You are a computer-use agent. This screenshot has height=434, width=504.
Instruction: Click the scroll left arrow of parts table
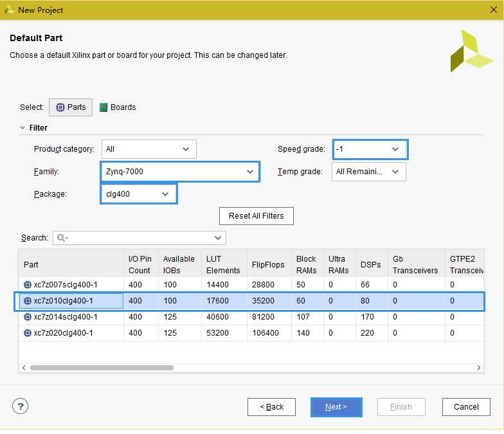[x=24, y=368]
